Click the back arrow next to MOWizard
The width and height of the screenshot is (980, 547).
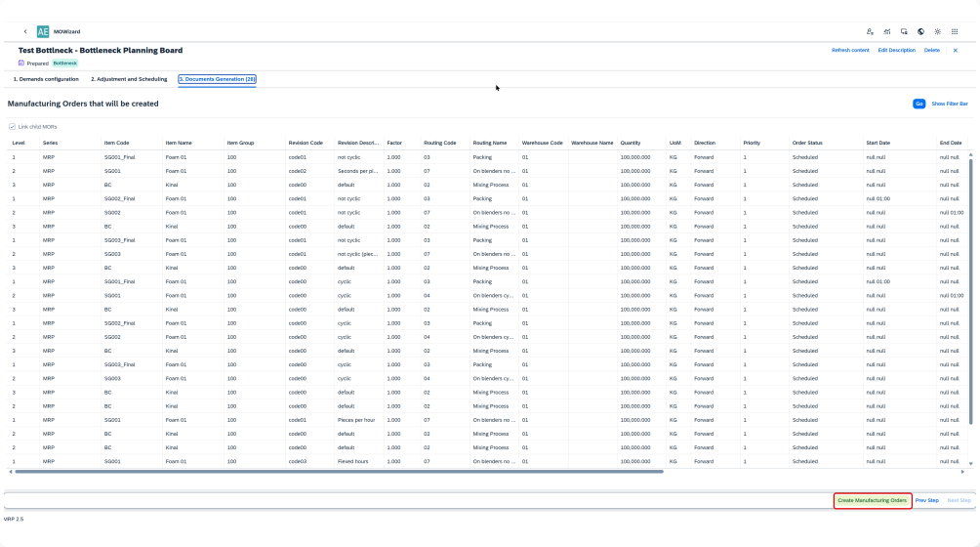tap(24, 31)
